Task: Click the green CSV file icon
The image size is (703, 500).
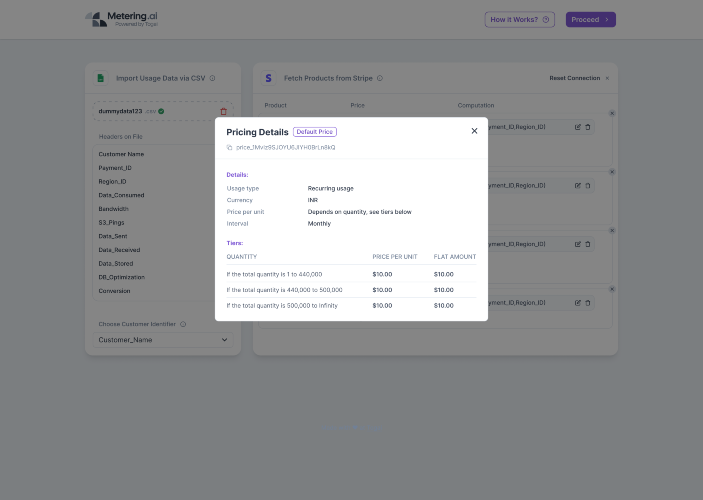Action: tap(100, 78)
